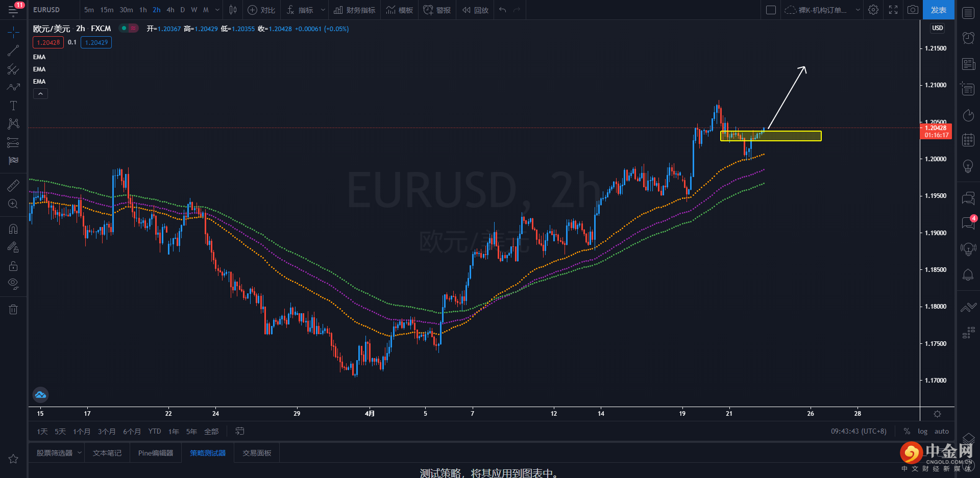The image size is (980, 478).
Task: Toggle lock all drawing tools
Action: [13, 266]
